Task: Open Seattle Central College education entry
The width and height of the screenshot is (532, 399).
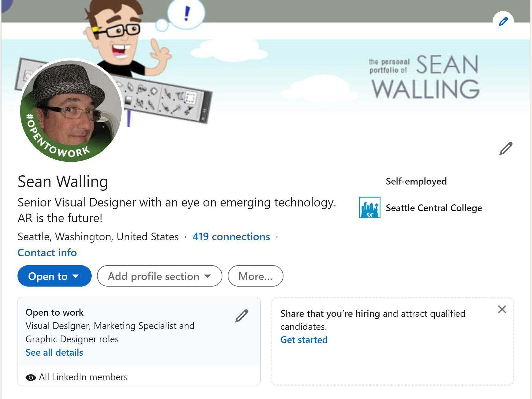Action: pyautogui.click(x=434, y=208)
